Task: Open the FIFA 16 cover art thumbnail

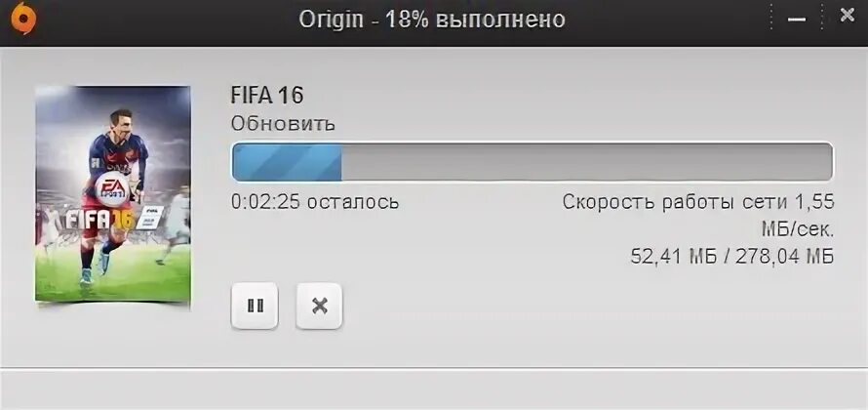Action: coord(113,194)
